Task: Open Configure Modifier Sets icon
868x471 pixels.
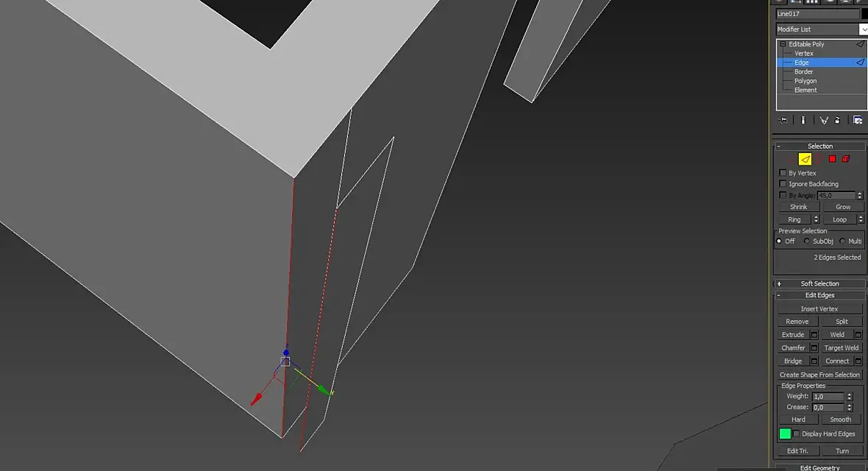Action: click(x=858, y=120)
